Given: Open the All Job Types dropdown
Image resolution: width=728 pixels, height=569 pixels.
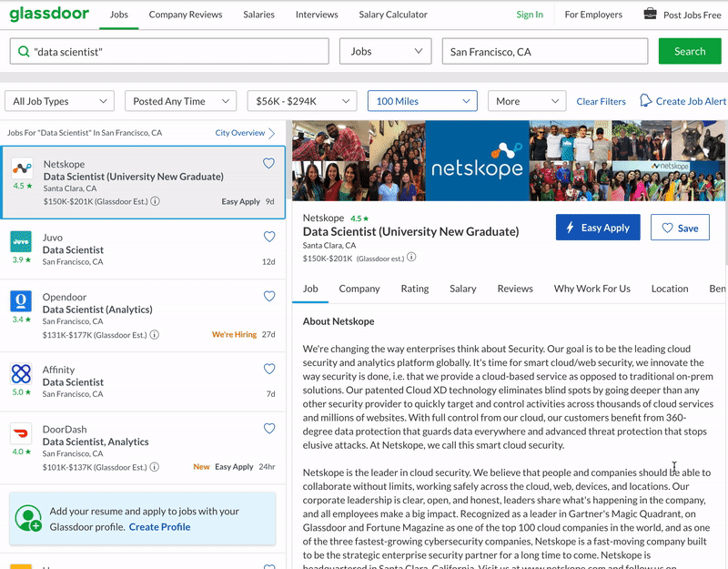Looking at the screenshot, I should pos(59,101).
